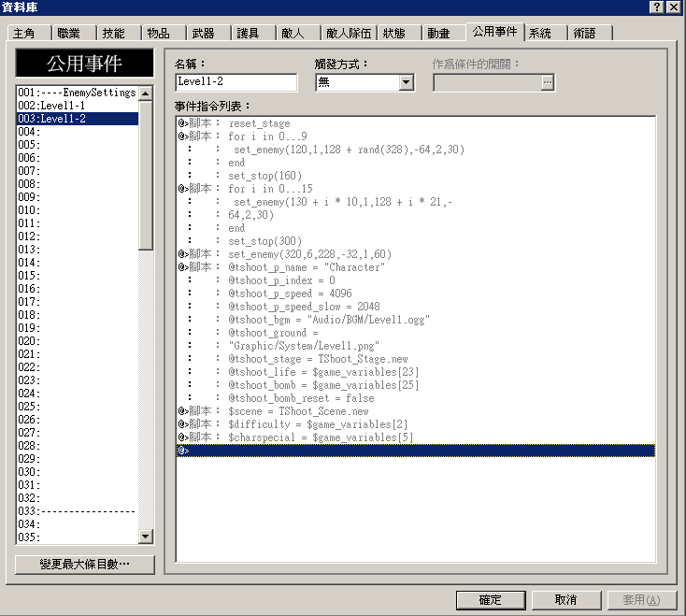
Task: Click the 名稱 field containing Level1-2
Action: [x=236, y=82]
